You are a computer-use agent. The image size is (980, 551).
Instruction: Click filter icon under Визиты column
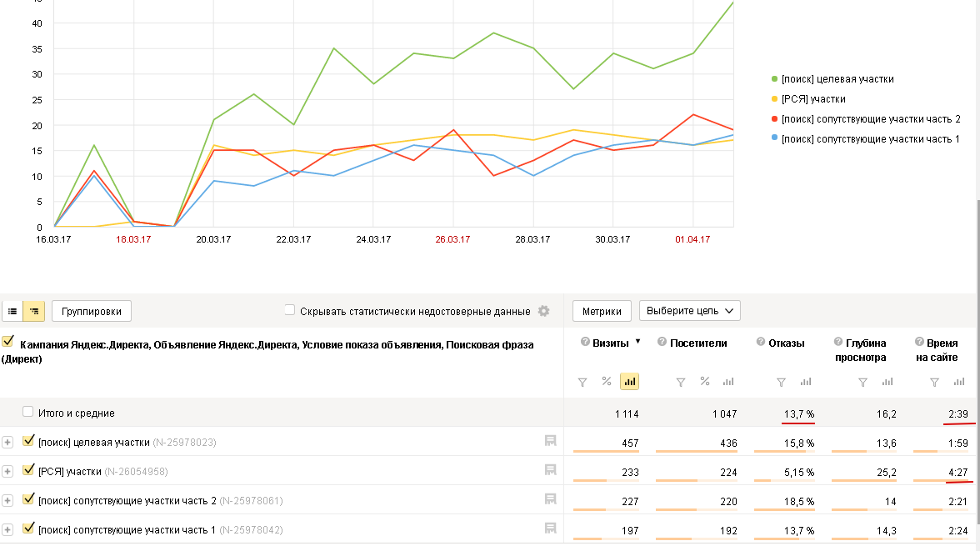pos(582,382)
